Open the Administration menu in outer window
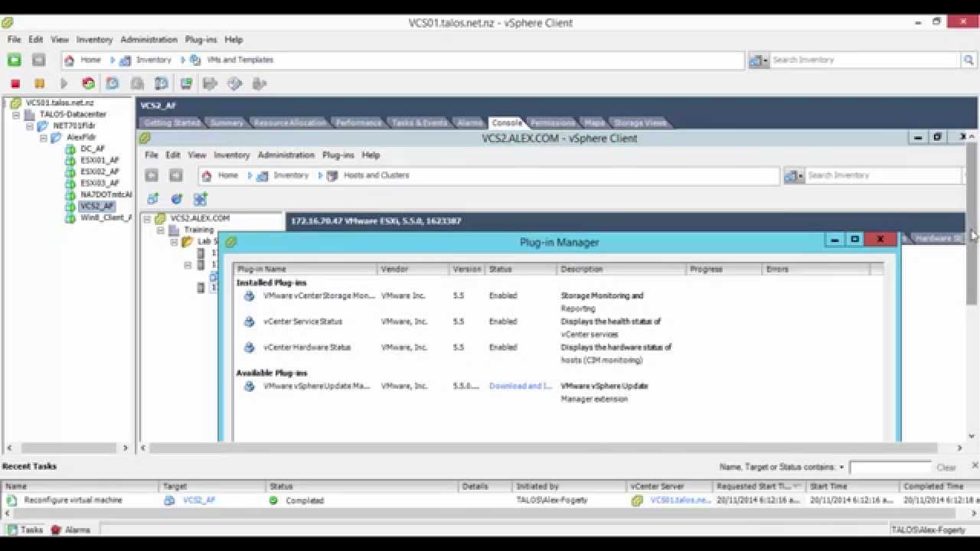Screen dimensions: 980x551 [149, 40]
